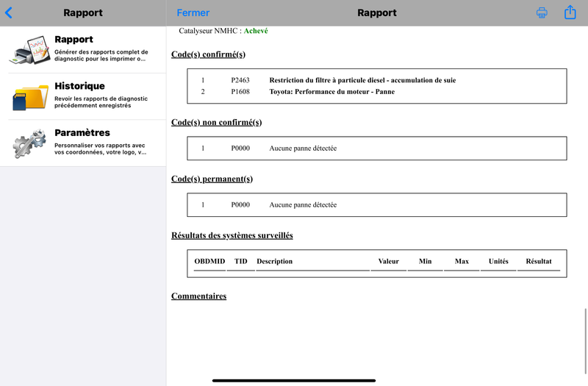Viewport: 588px width, 386px height.
Task: Click the report vertical scrollbar
Action: pyautogui.click(x=585, y=341)
